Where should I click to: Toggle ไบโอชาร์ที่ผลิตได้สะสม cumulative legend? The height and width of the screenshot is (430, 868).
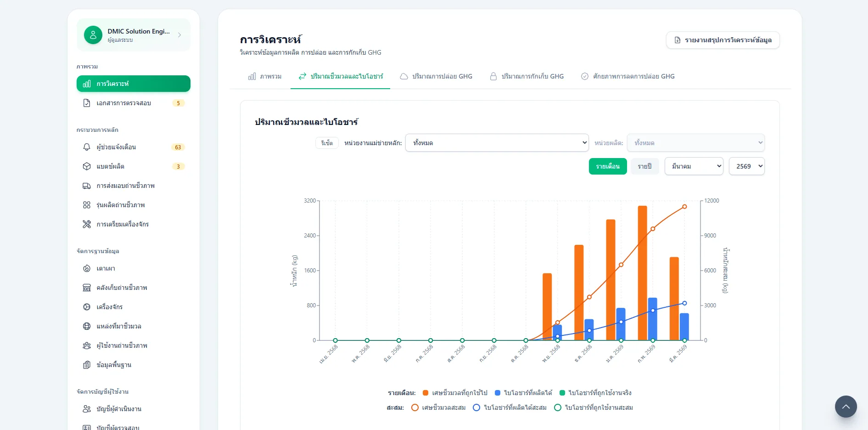coord(510,407)
